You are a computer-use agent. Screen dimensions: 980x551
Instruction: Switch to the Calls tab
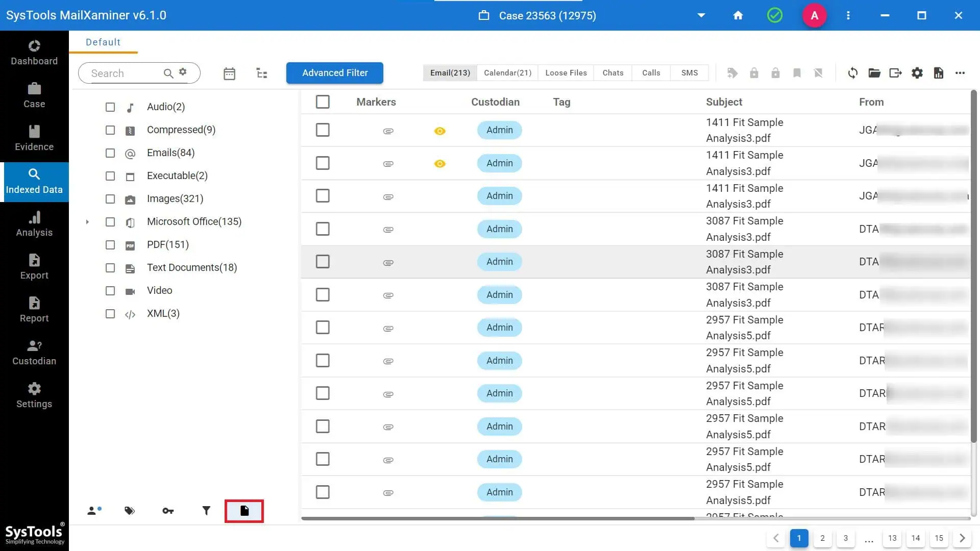pos(651,73)
